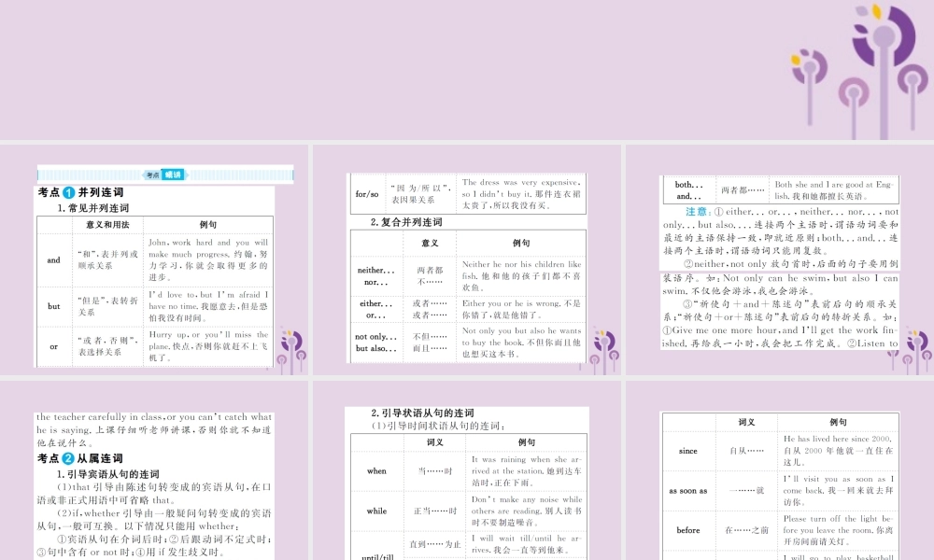Click the meaning cell 或者……或者……
Screen dimensions: 934x560
430,310
